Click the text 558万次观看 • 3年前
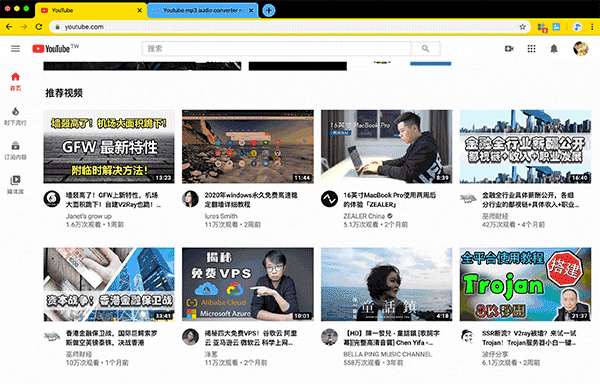This screenshot has width=600, height=384. [x=373, y=363]
